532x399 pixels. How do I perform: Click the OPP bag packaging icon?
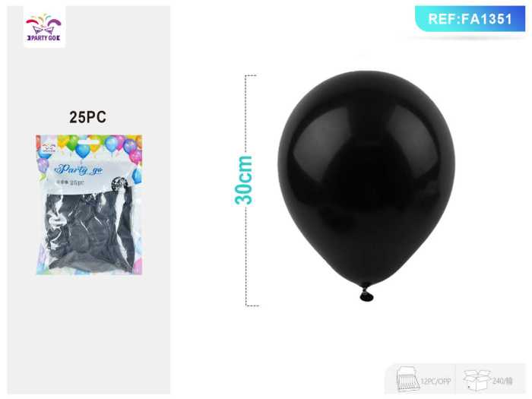pos(408,380)
